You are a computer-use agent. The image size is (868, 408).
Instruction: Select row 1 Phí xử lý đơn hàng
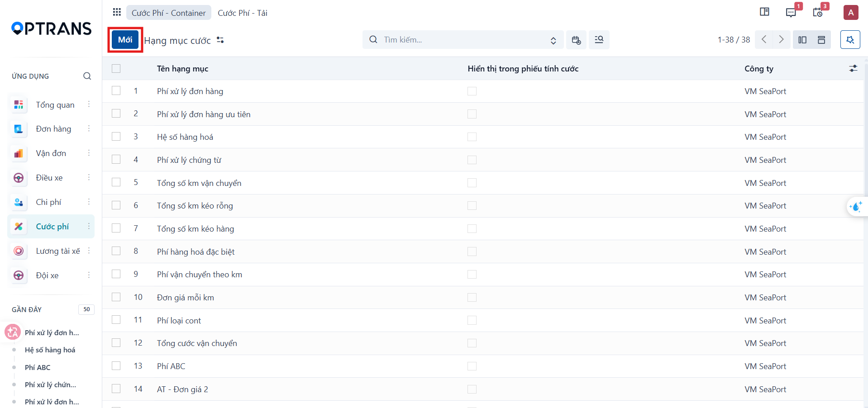(116, 91)
